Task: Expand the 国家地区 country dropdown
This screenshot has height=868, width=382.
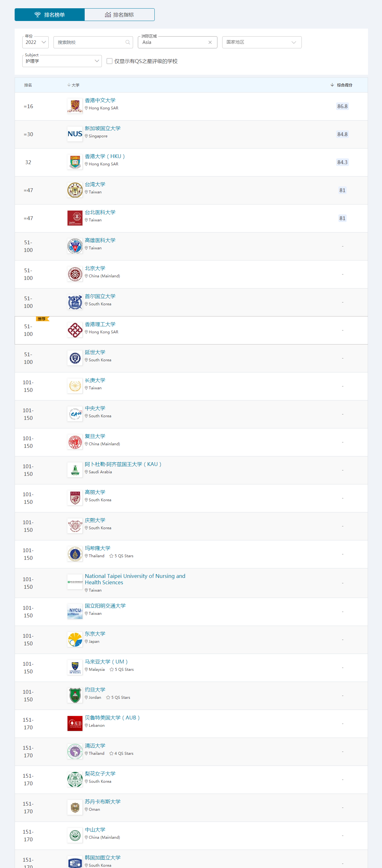Action: click(262, 42)
